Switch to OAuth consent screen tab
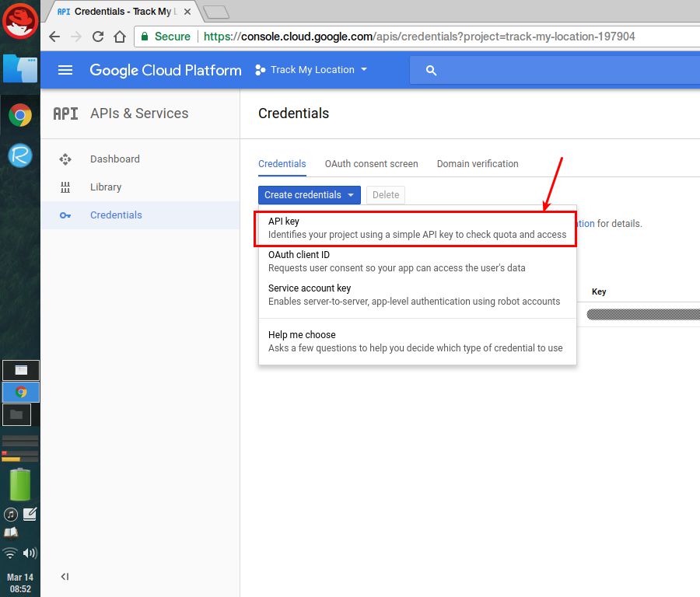700x597 pixels. tap(372, 164)
